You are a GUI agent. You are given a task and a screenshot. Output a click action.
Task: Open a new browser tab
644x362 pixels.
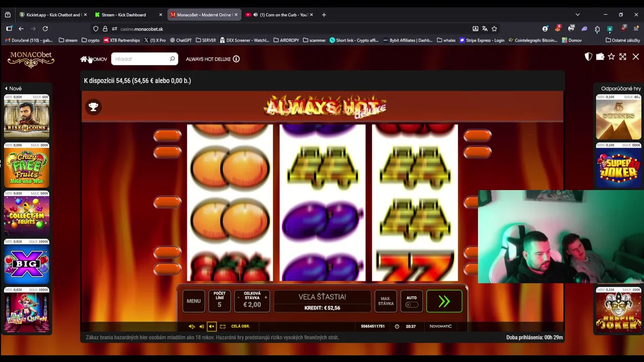point(324,15)
